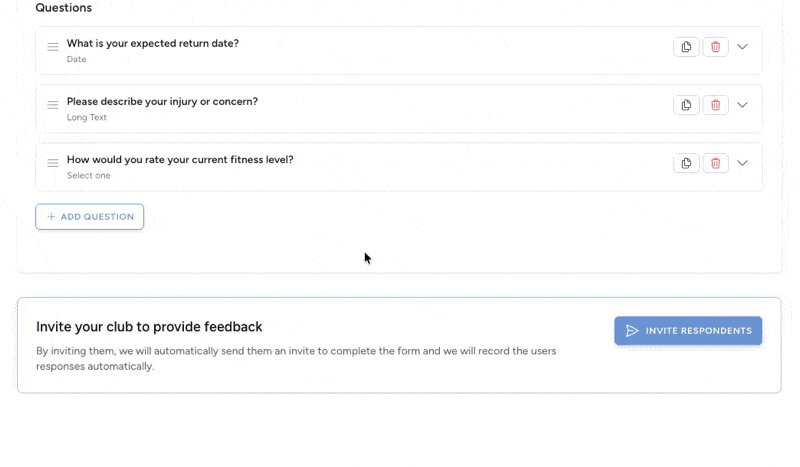This screenshot has height=467, width=800.
Task: Select the 'Please describe your injury or concern?' title
Action: pyautogui.click(x=162, y=102)
